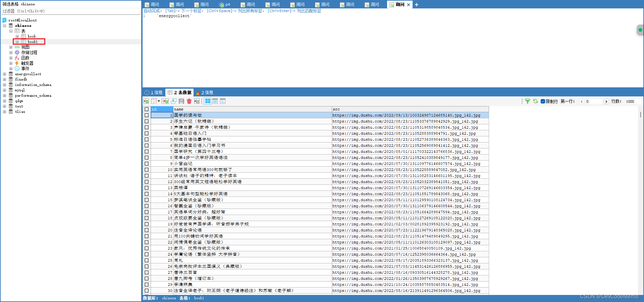The image size is (644, 302).
Task: Select the finedb database in tree
Action: pos(21,79)
